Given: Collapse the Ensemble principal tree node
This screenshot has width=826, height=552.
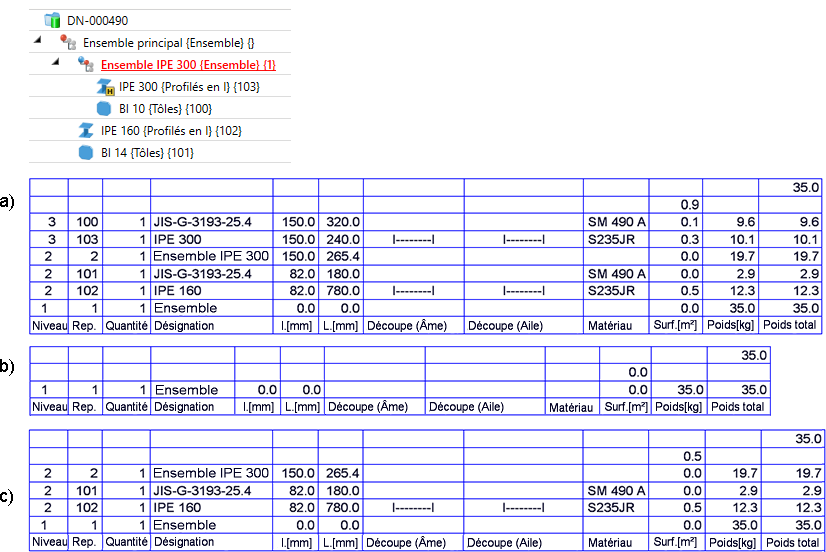Looking at the screenshot, I should coord(37,40).
